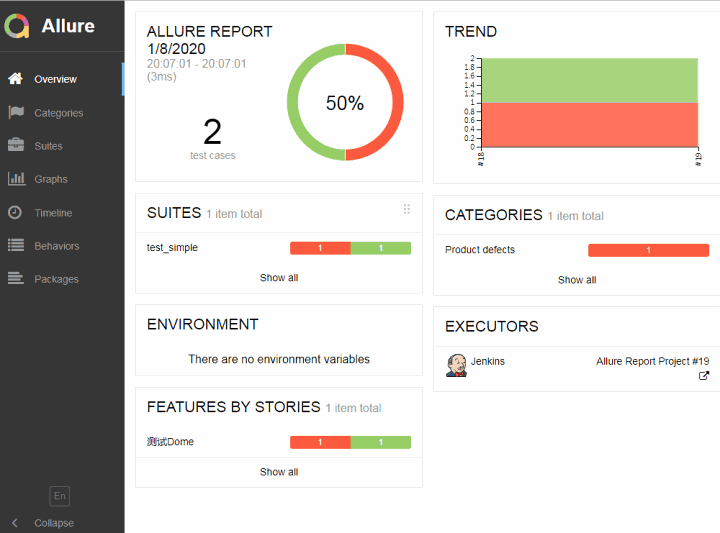This screenshot has height=533, width=720.
Task: Go to the Categories page
Action: pyautogui.click(x=62, y=112)
